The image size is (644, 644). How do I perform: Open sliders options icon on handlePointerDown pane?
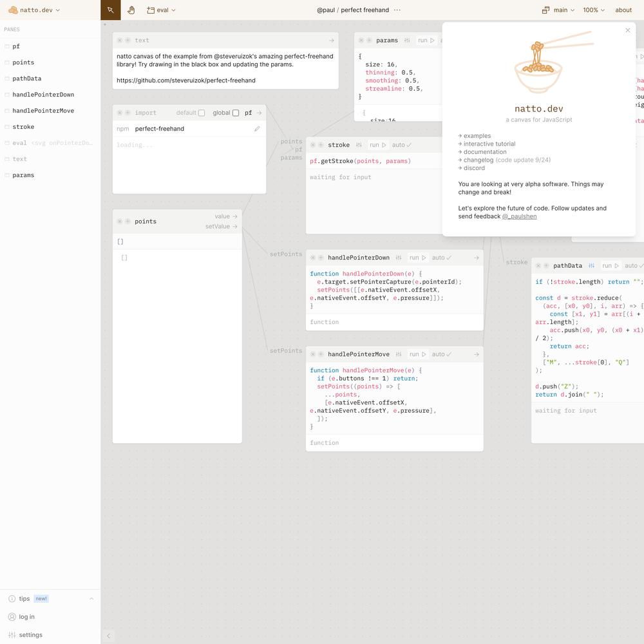click(x=399, y=258)
